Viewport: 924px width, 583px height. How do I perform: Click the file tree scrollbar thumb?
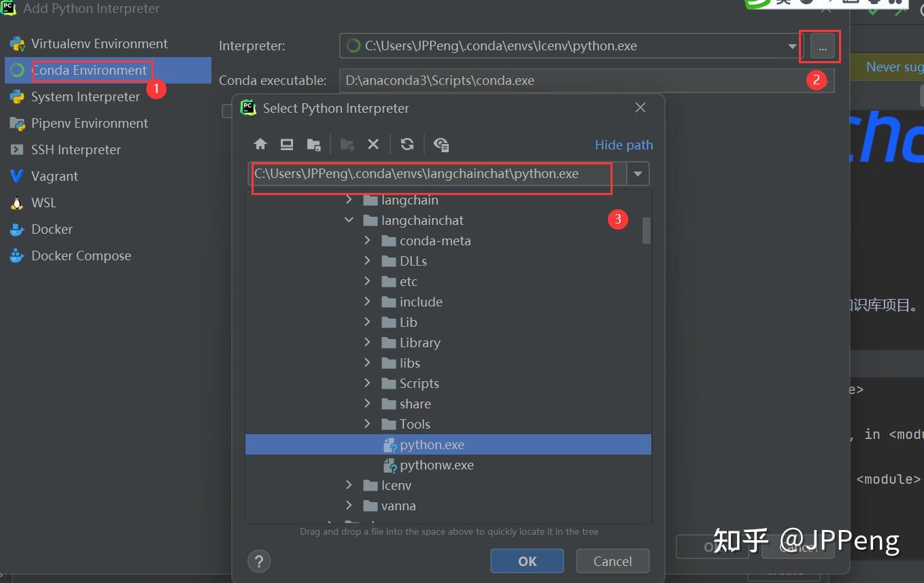[646, 230]
